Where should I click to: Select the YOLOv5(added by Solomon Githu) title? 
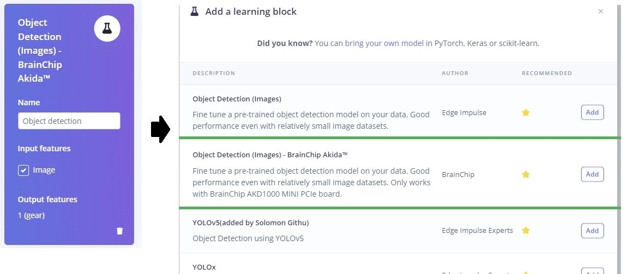click(251, 222)
